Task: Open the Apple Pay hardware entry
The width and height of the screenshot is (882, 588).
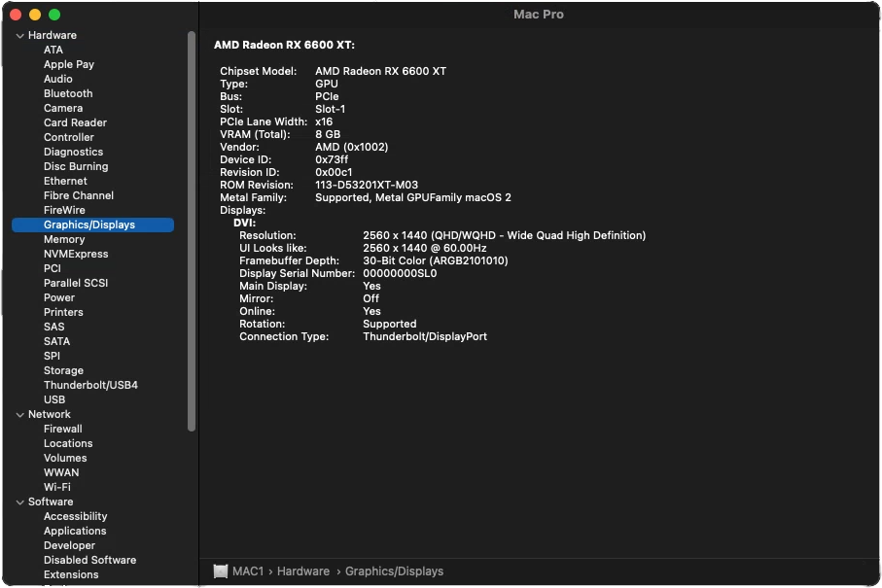Action: [69, 65]
